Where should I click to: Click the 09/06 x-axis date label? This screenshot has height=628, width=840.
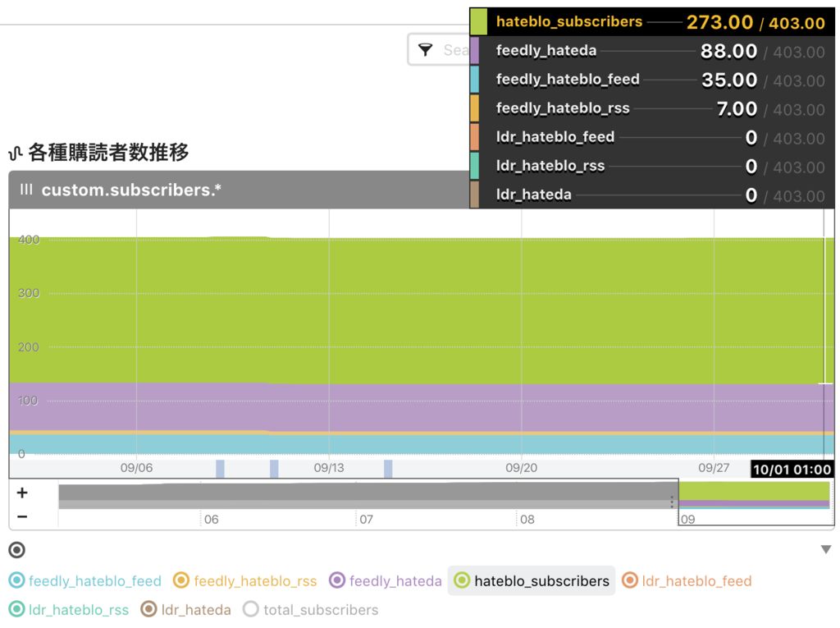point(137,468)
